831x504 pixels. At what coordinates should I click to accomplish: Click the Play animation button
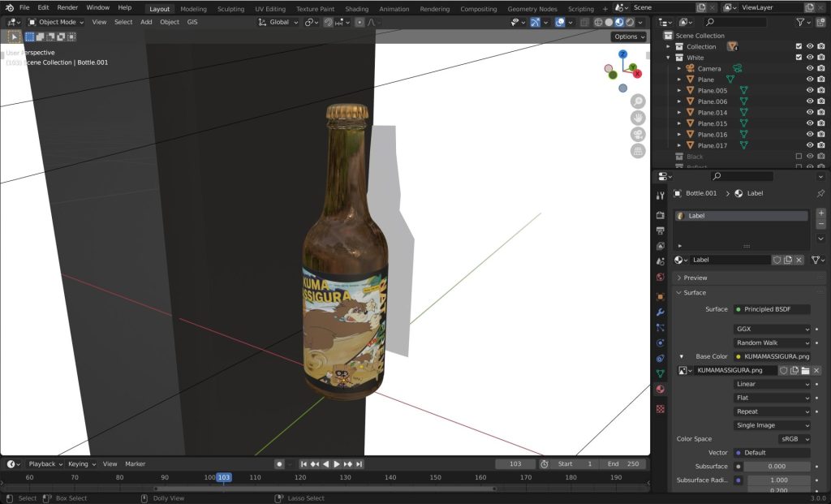pos(337,464)
